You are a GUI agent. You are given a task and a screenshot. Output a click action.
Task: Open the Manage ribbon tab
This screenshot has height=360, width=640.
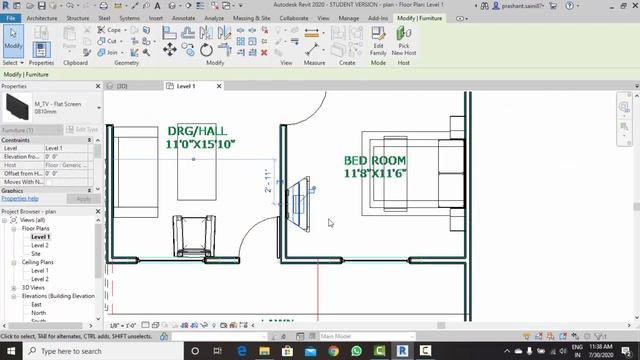349,18
